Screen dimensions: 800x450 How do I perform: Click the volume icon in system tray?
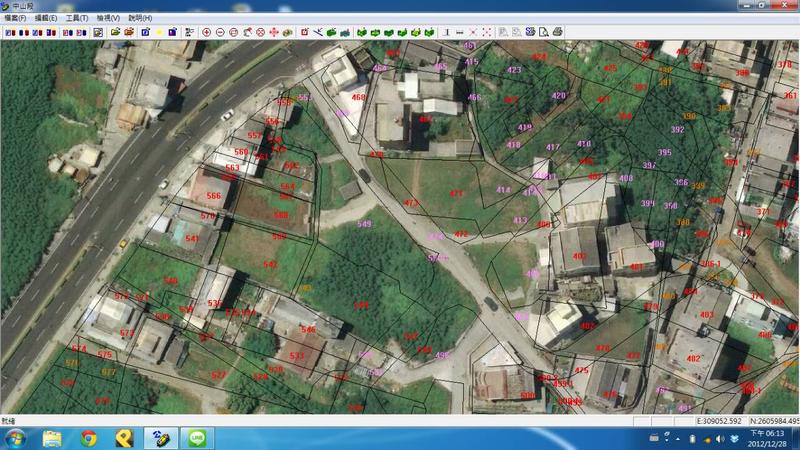[x=720, y=439]
